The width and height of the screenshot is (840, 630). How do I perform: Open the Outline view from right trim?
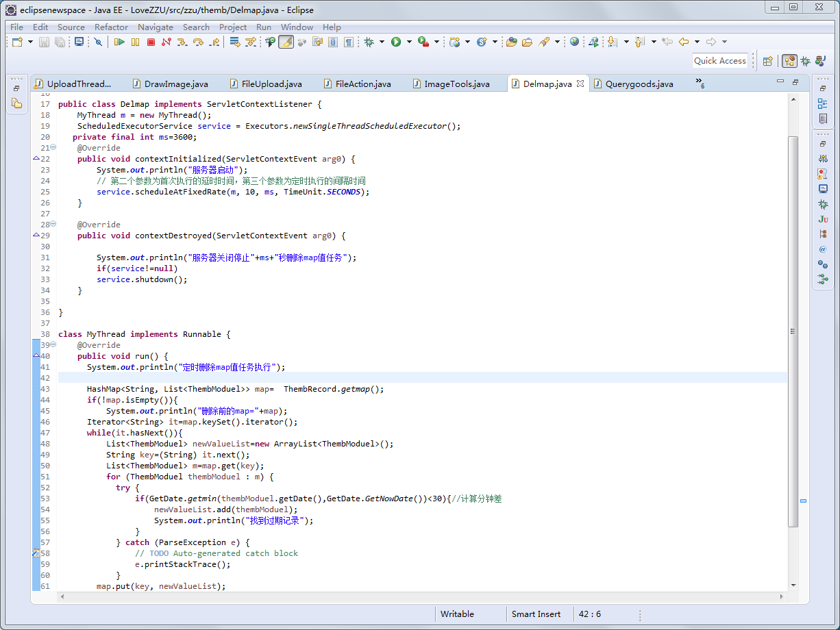click(x=823, y=103)
